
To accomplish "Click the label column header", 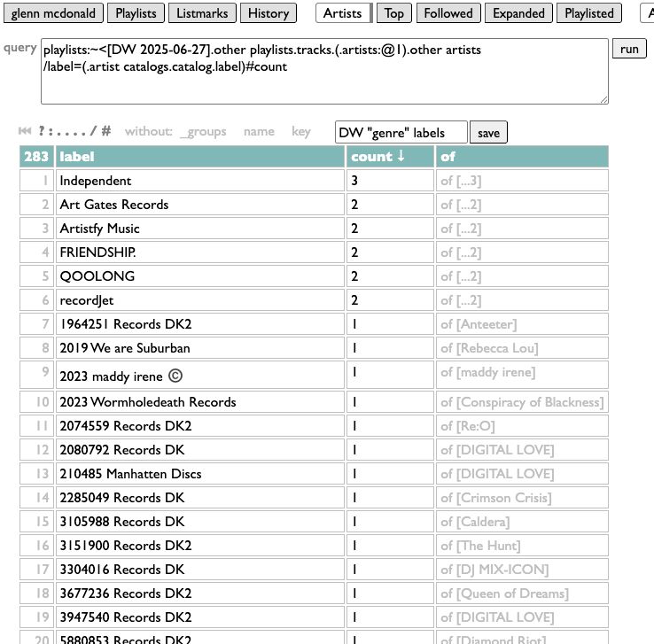I will pyautogui.click(x=200, y=157).
